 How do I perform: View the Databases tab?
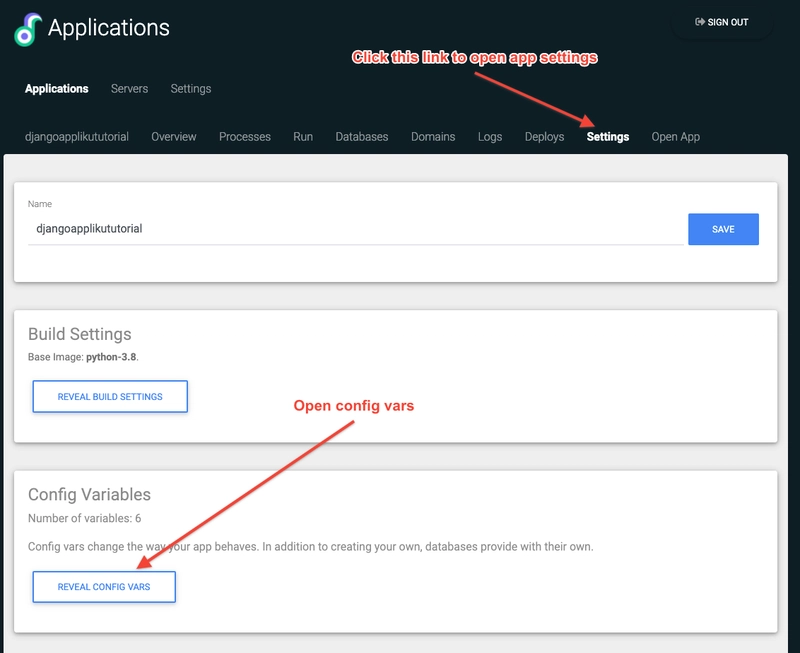point(361,137)
